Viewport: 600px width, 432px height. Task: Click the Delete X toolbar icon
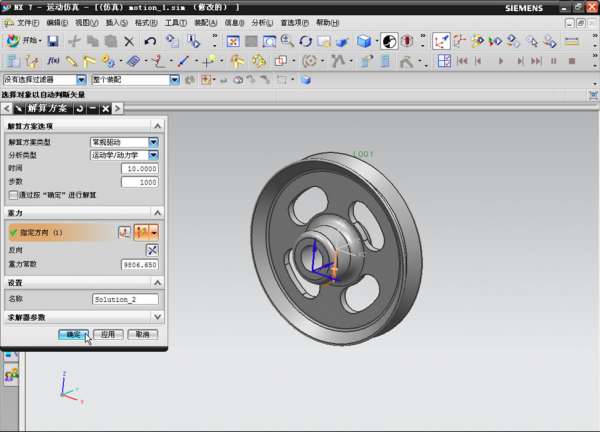click(x=129, y=41)
